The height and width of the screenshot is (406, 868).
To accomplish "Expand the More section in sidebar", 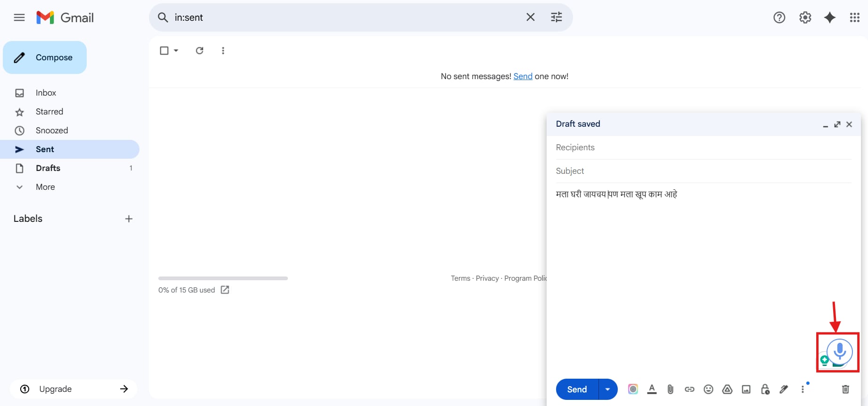I will 45,187.
